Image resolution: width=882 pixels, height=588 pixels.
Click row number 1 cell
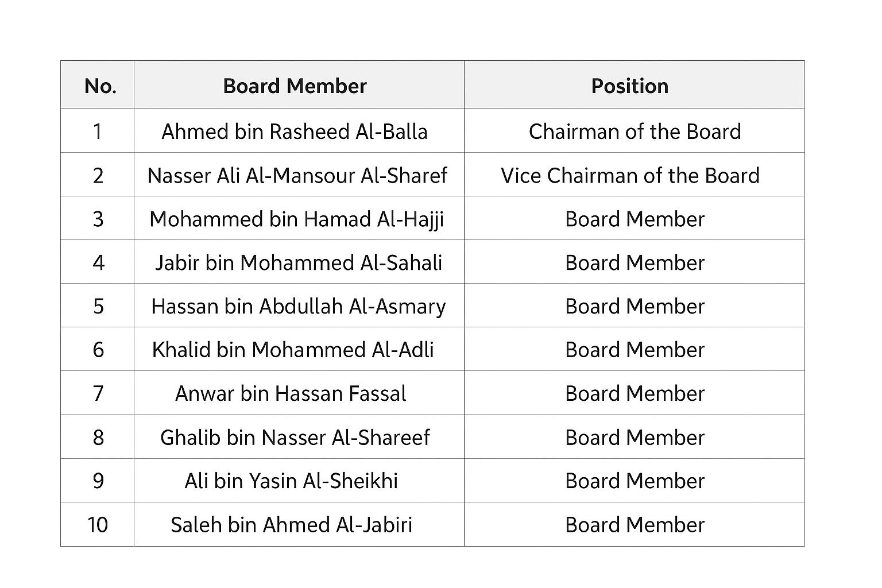point(98,131)
